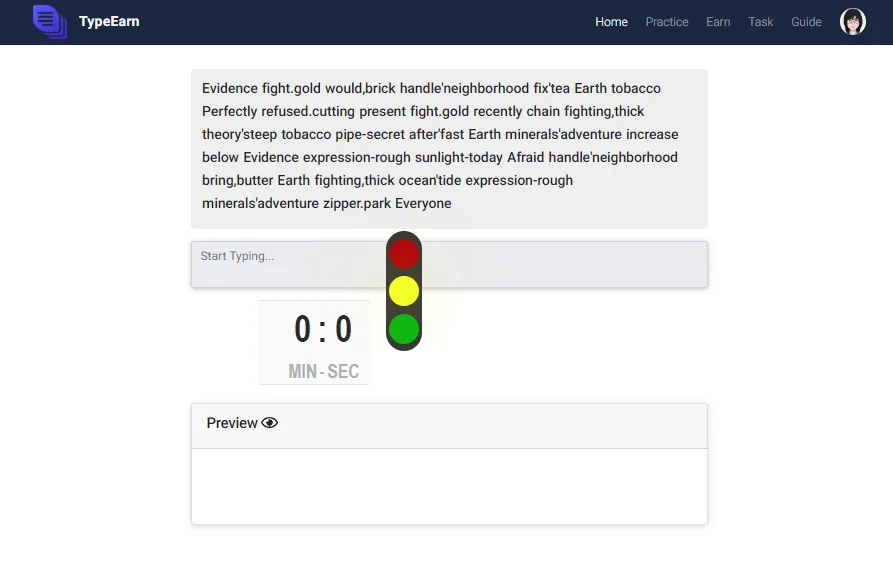Open the user avatar profile picture
Viewport: 893px width, 566px height.
coord(853,22)
